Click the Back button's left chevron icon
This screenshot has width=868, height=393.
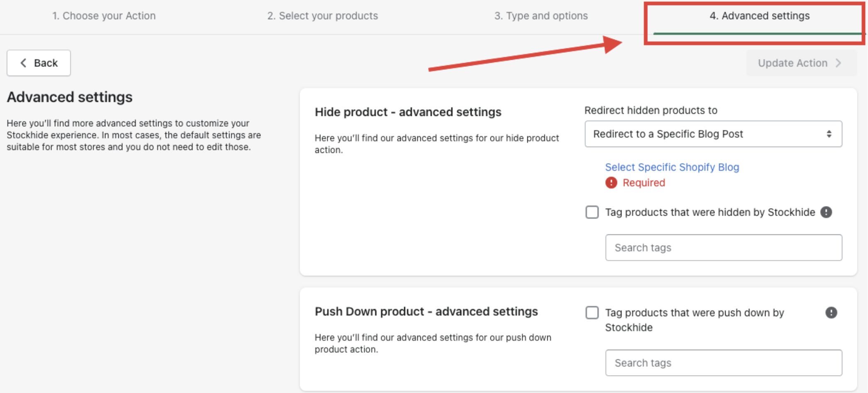23,63
